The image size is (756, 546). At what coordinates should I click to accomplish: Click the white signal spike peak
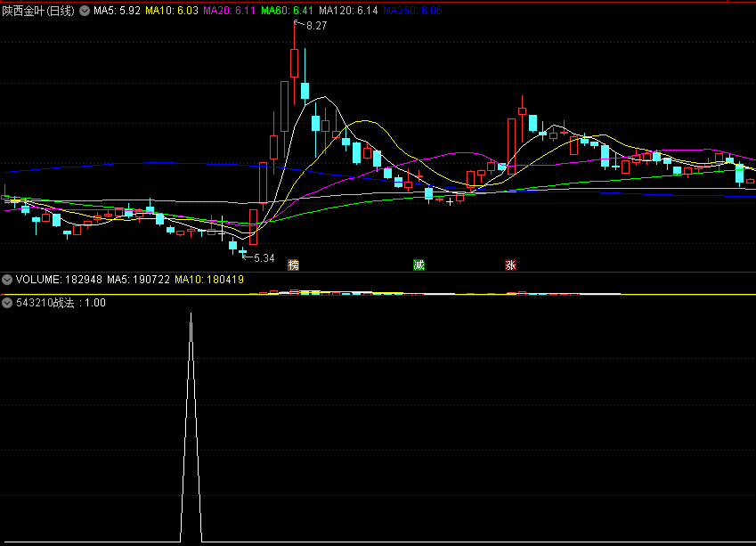(x=191, y=314)
